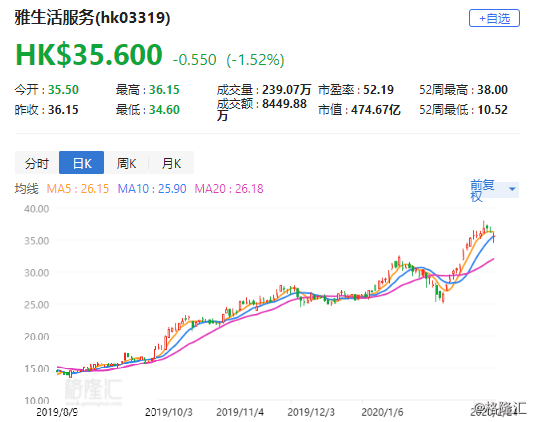Add stock to watchlist with +自选 button
The height and width of the screenshot is (422, 534).
pos(494,18)
